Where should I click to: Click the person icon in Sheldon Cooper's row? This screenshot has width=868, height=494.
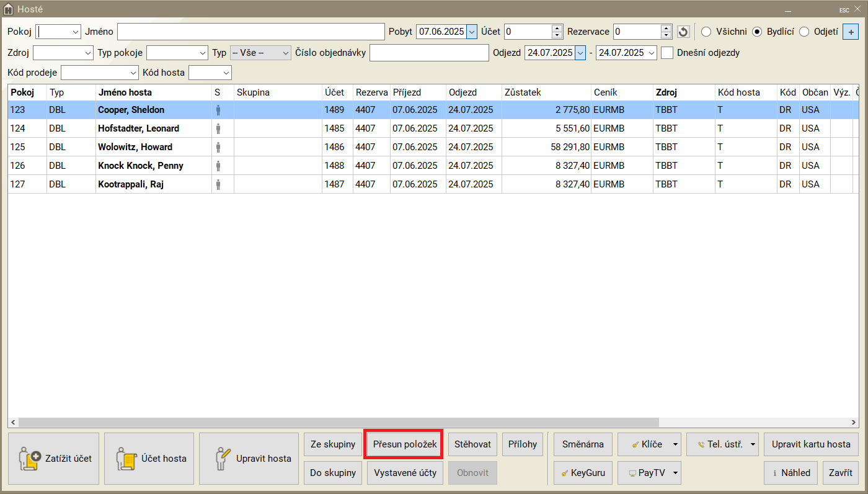click(218, 110)
